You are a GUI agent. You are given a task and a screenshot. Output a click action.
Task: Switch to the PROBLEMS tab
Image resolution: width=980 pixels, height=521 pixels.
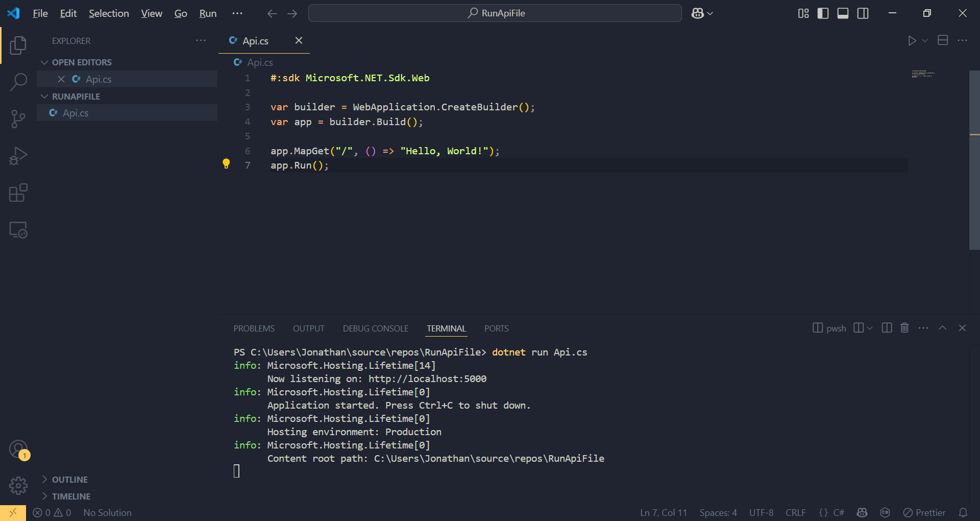pyautogui.click(x=254, y=328)
